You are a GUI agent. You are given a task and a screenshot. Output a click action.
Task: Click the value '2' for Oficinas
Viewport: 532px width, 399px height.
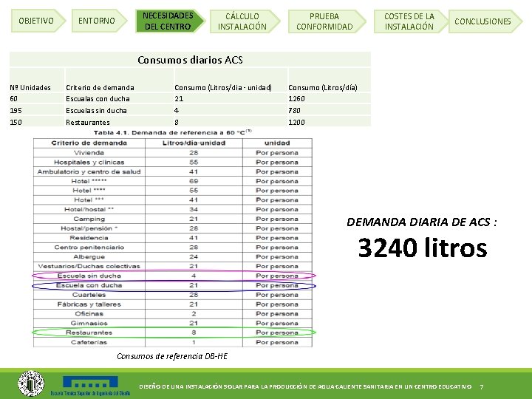coord(194,314)
